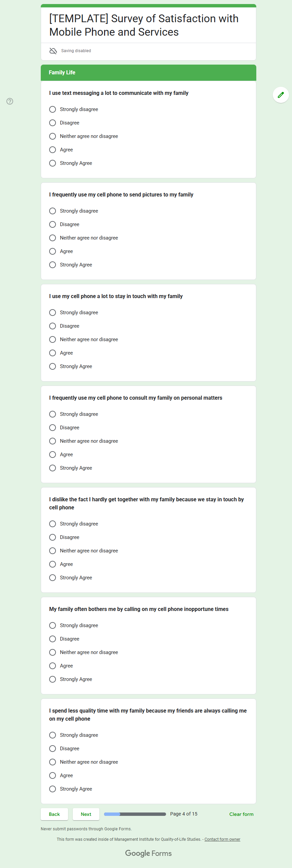This screenshot has width=292, height=868.
Task: Click the page progress bar
Action: tap(135, 814)
